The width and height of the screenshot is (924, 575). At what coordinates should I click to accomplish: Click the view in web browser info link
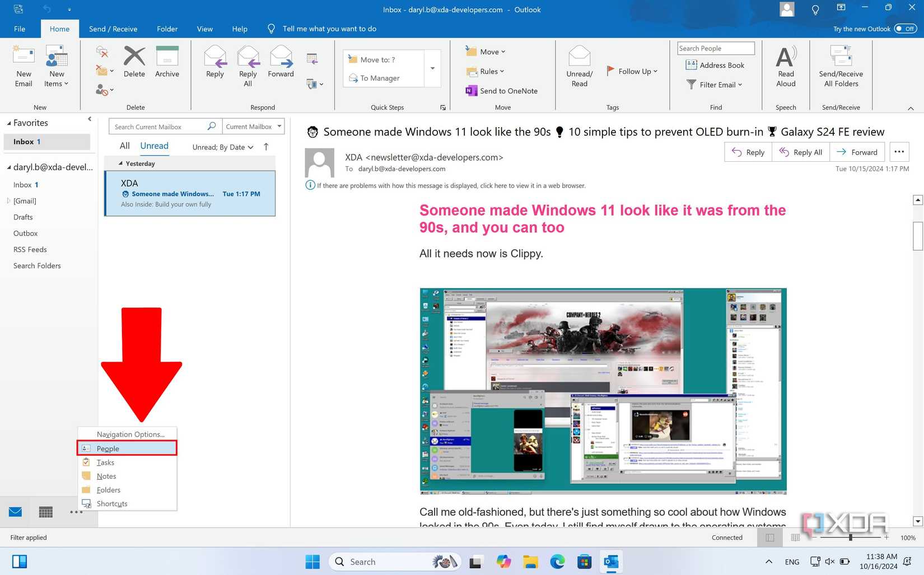(x=451, y=186)
